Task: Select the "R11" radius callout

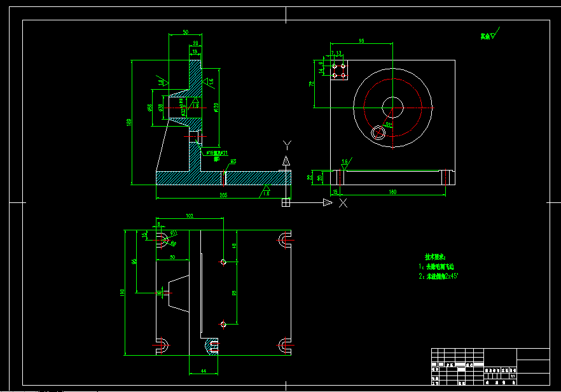Action: pos(174,233)
